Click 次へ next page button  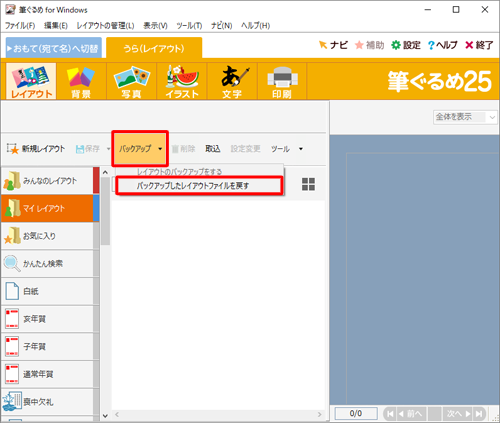tap(458, 414)
